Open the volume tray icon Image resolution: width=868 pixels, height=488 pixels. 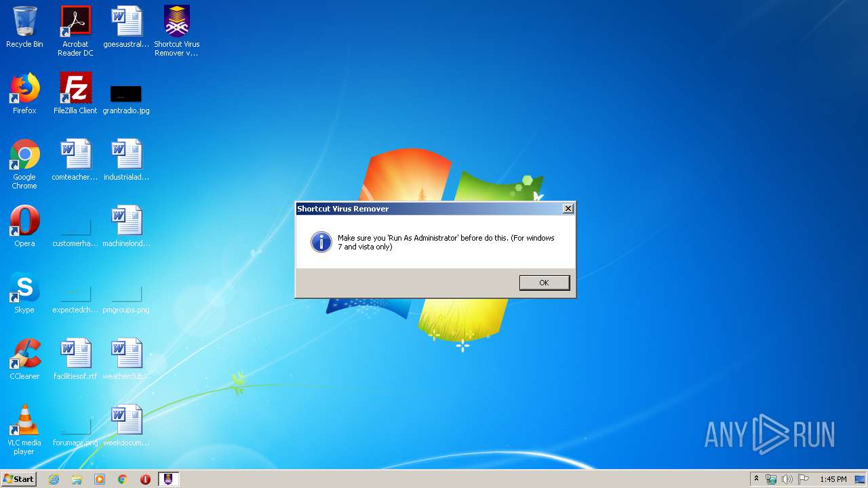coord(787,479)
